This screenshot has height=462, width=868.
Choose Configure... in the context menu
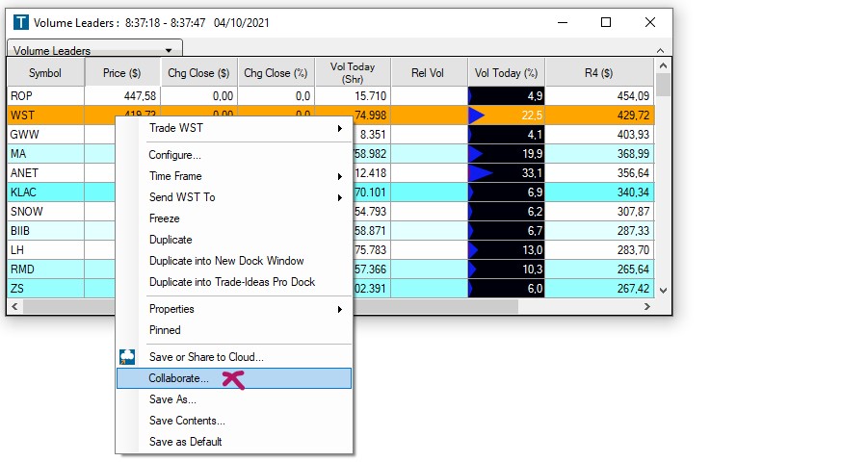click(x=174, y=155)
